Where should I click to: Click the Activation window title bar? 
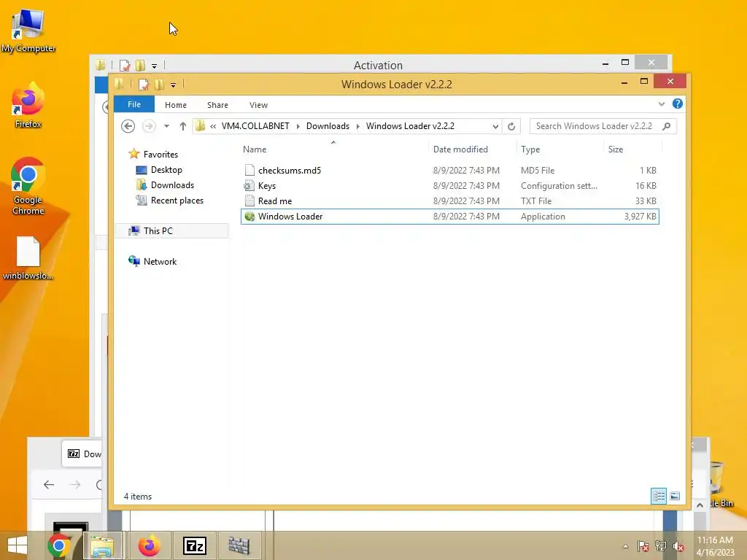point(378,65)
